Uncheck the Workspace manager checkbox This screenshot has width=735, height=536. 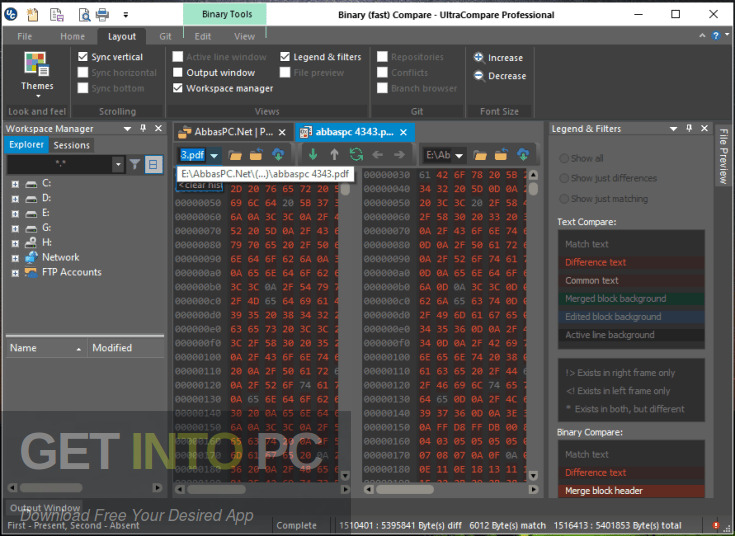(x=178, y=88)
